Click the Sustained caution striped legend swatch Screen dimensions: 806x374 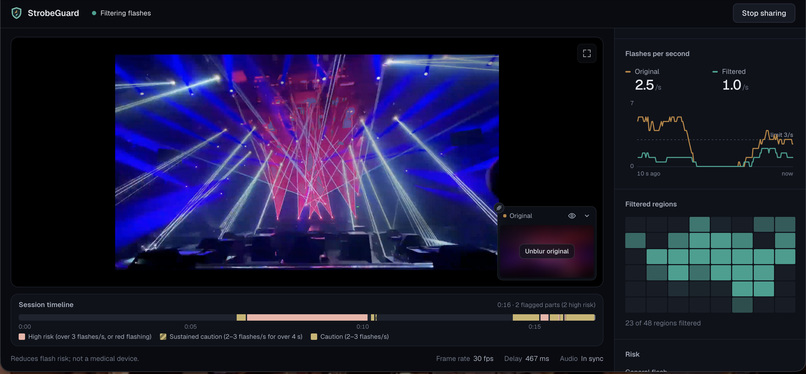pos(163,337)
